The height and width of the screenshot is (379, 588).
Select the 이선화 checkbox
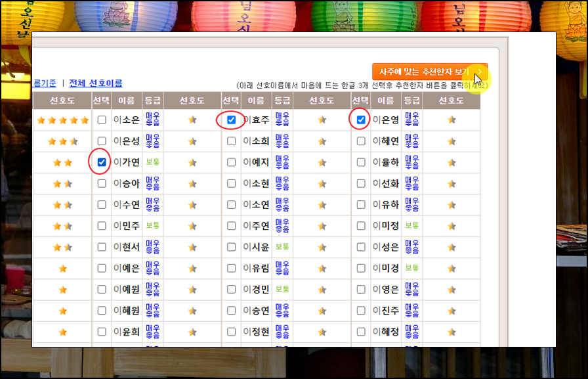pyautogui.click(x=361, y=183)
